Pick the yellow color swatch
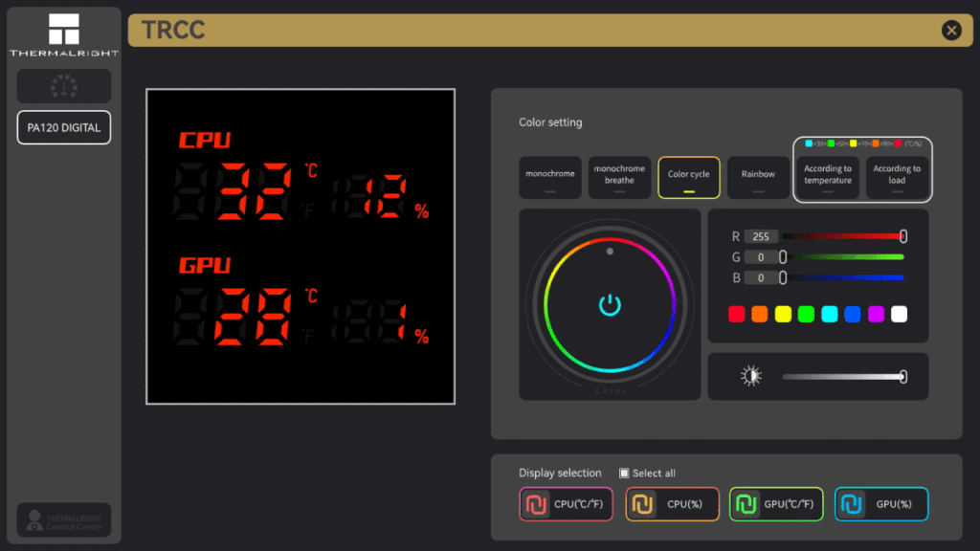The width and height of the screenshot is (980, 551). pyautogui.click(x=783, y=314)
